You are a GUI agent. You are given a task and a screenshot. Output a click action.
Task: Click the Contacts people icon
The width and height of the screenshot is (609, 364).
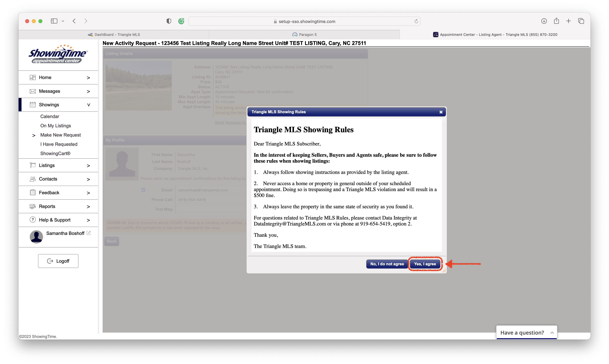(33, 179)
